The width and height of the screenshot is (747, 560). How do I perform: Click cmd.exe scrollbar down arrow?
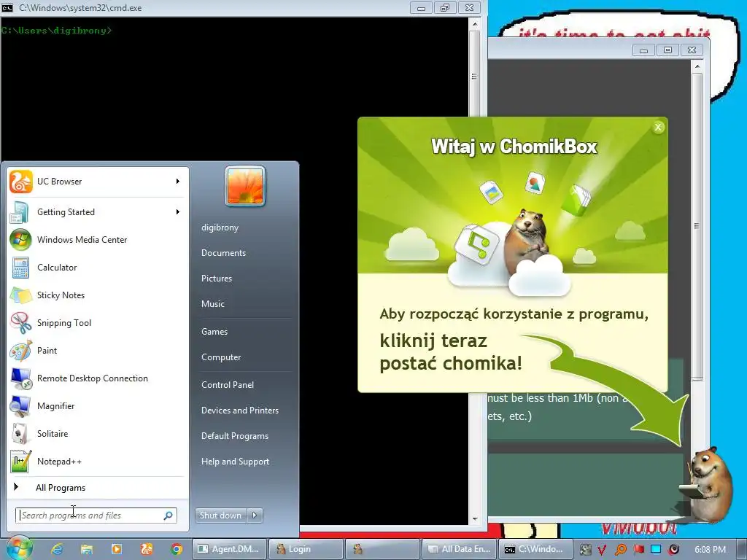(474, 519)
